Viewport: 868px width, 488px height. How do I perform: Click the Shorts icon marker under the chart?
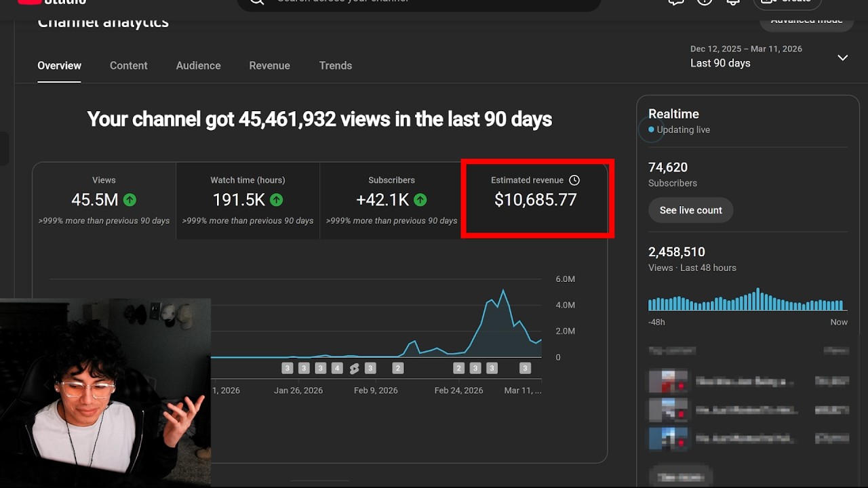[x=354, y=369]
